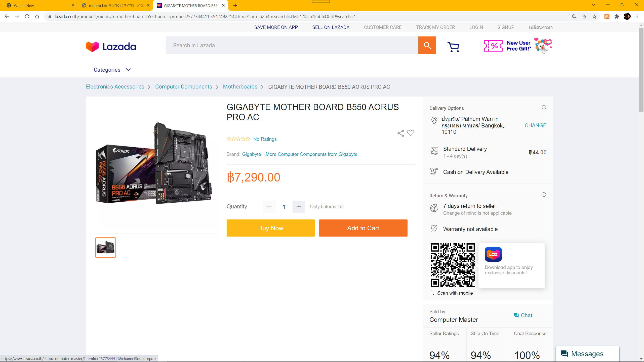Click the main product image
This screenshot has width=644, height=362.
tap(153, 163)
